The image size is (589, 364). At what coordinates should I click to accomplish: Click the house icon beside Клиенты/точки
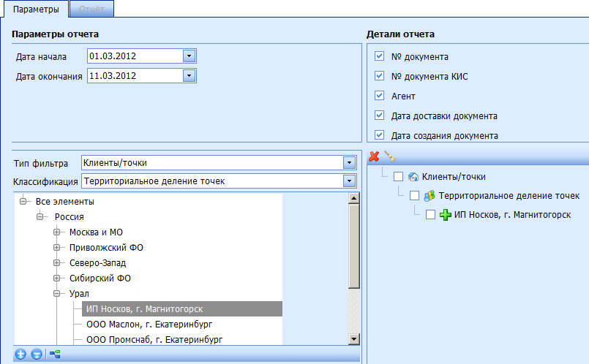click(413, 176)
